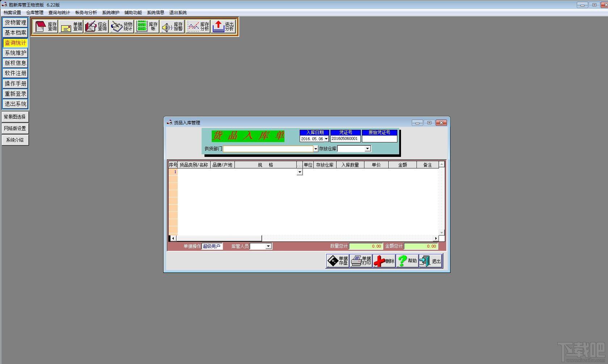The width and height of the screenshot is (608, 364).
Task: Click the 数量总计 value field
Action: (x=366, y=246)
